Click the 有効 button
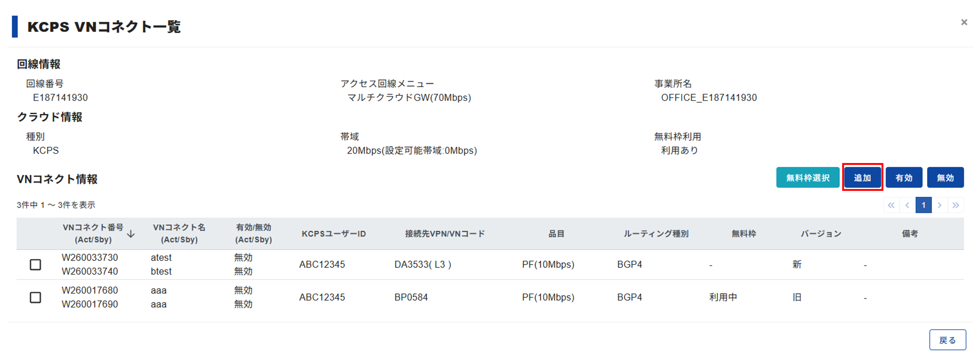Screen dimensions: 980x359 click(x=904, y=177)
